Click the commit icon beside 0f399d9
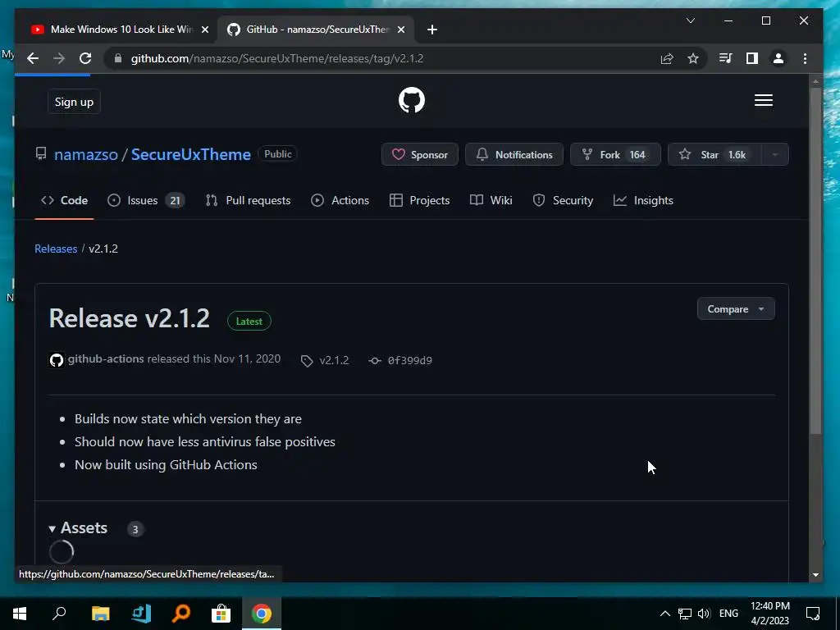The image size is (840, 630). pos(375,361)
